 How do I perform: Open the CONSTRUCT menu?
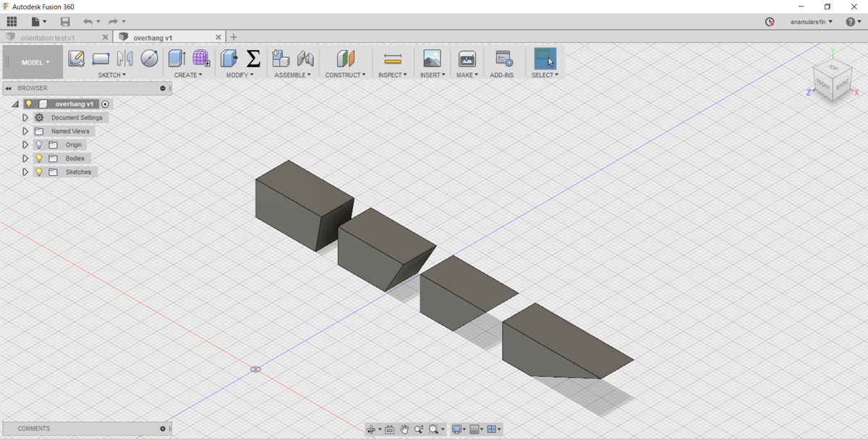[345, 75]
